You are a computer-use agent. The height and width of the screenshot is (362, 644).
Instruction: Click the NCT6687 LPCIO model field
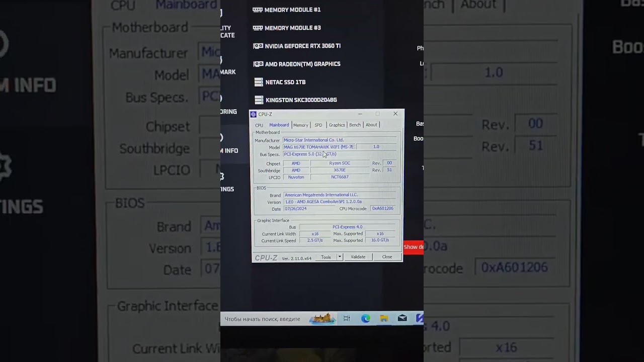340,177
